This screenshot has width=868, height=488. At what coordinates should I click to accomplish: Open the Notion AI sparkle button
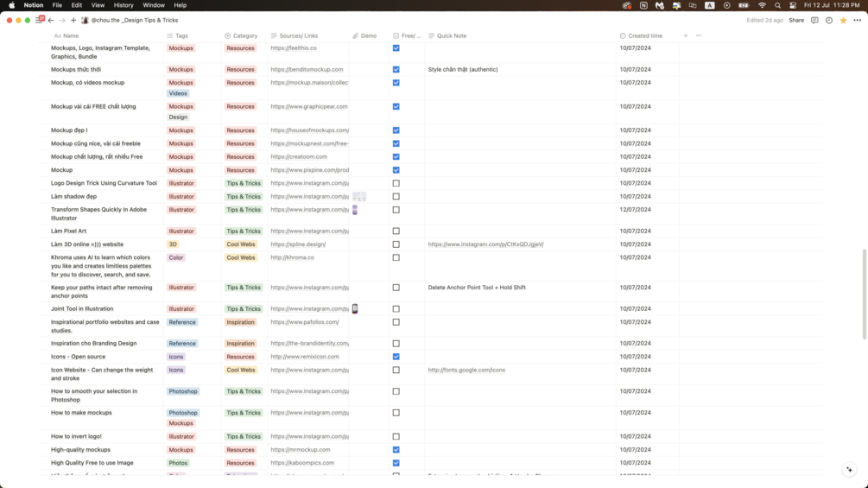pyautogui.click(x=849, y=470)
